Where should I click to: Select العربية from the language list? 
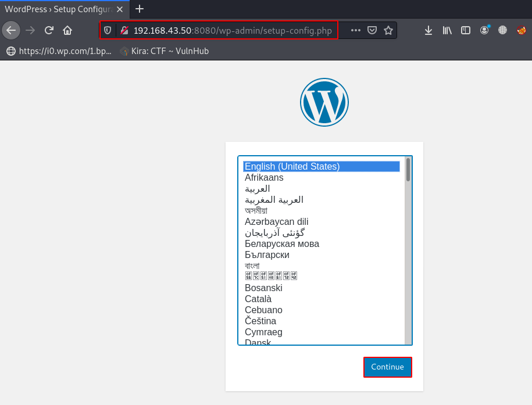point(322,189)
